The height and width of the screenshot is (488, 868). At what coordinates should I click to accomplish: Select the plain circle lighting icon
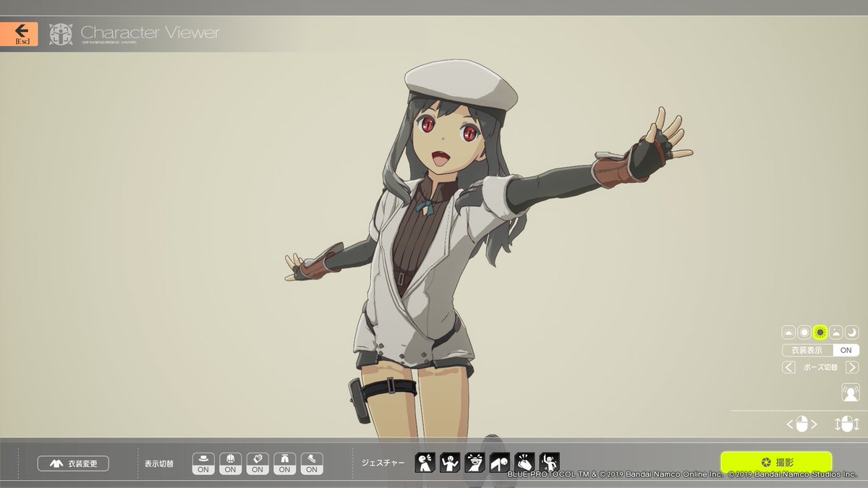click(x=804, y=333)
